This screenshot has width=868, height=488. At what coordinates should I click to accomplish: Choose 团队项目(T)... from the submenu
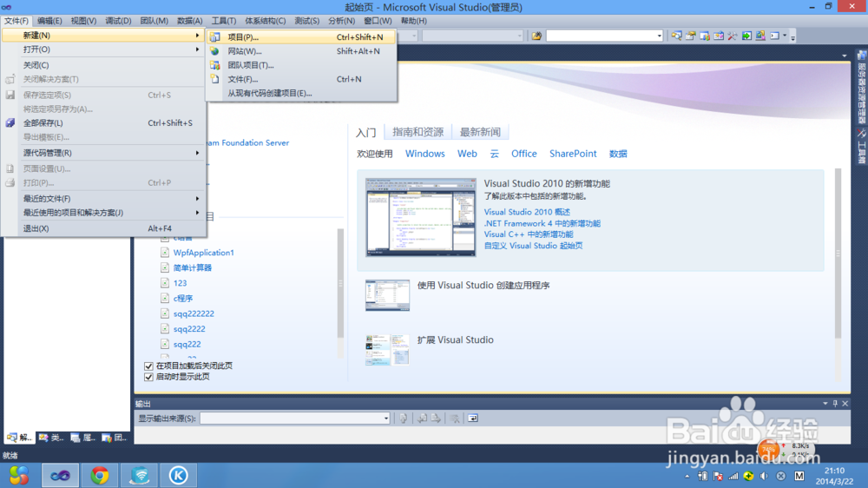click(x=302, y=65)
